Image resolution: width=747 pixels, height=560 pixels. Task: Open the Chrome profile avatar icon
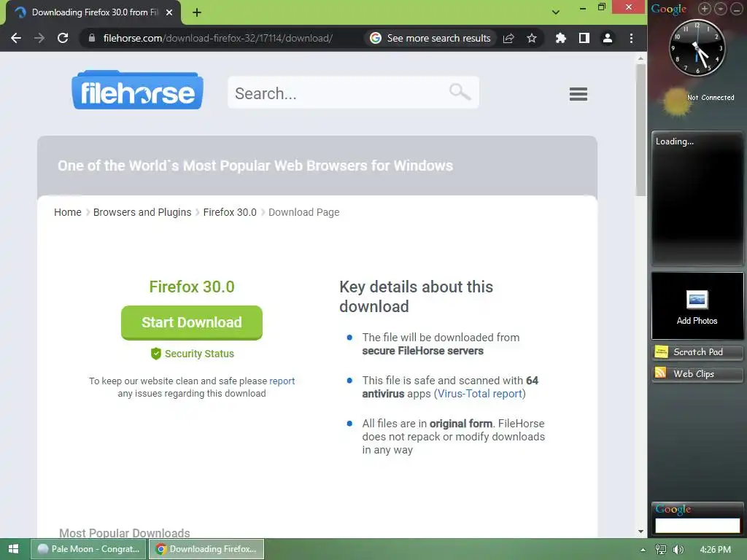pyautogui.click(x=608, y=38)
